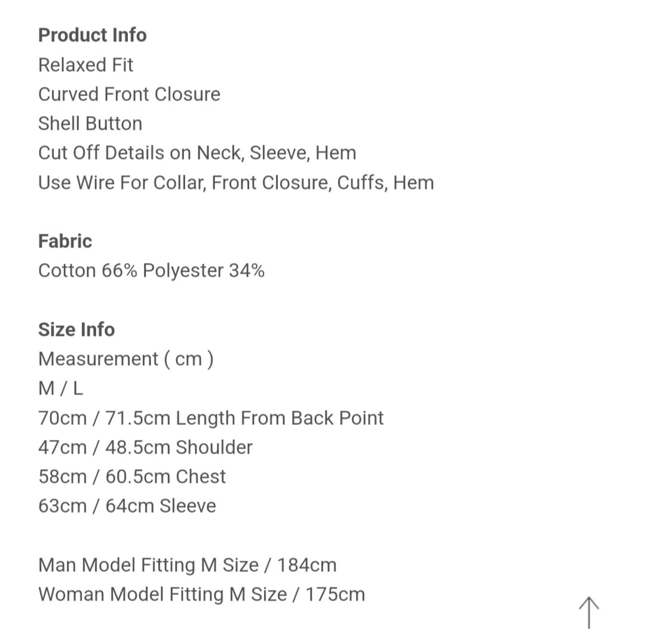672x639 pixels.
Task: Select the Fabric heading
Action: [65, 241]
